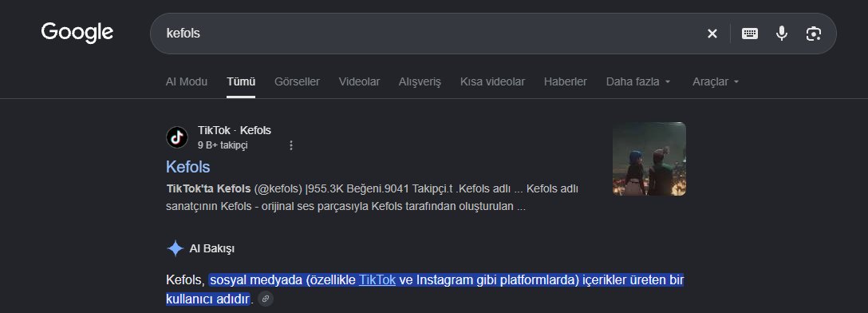The width and height of the screenshot is (868, 313).
Task: Click the 'TikTok'ta Kefols' snippet text
Action: click(208, 189)
